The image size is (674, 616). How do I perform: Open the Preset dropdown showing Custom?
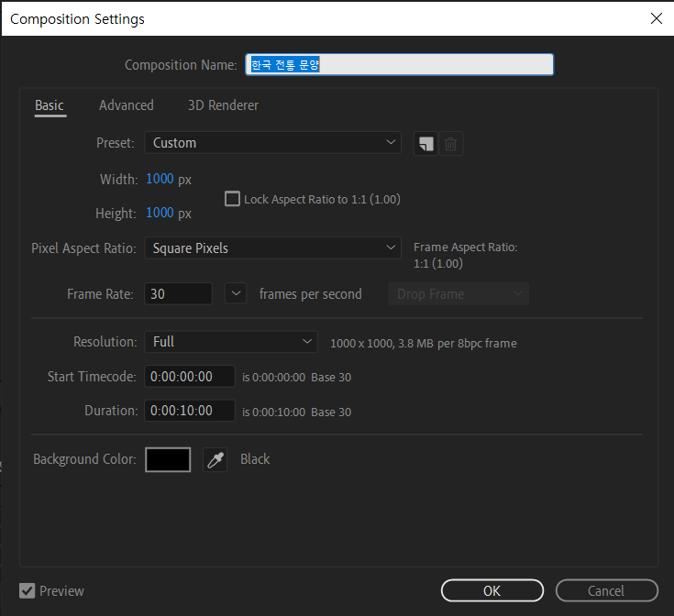pyautogui.click(x=272, y=143)
